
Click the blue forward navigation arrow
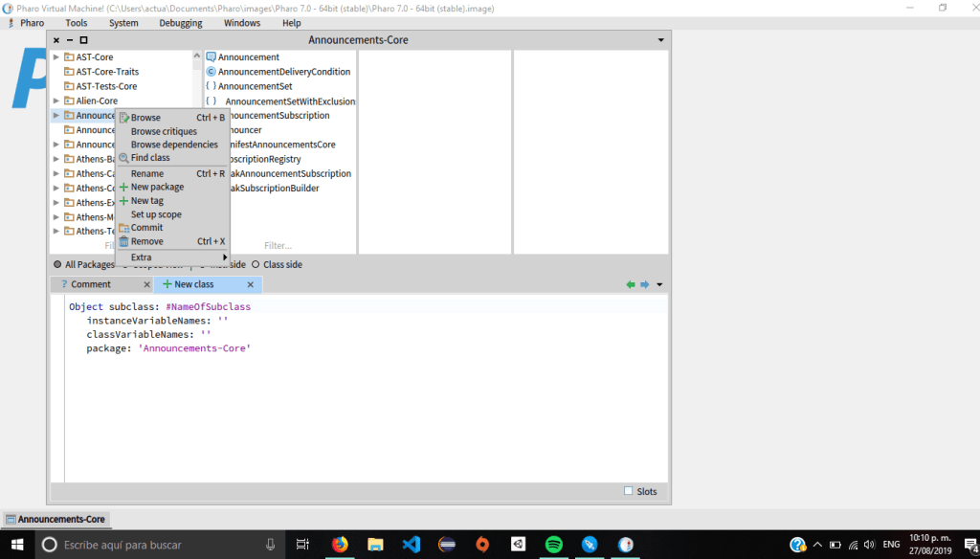tap(644, 284)
